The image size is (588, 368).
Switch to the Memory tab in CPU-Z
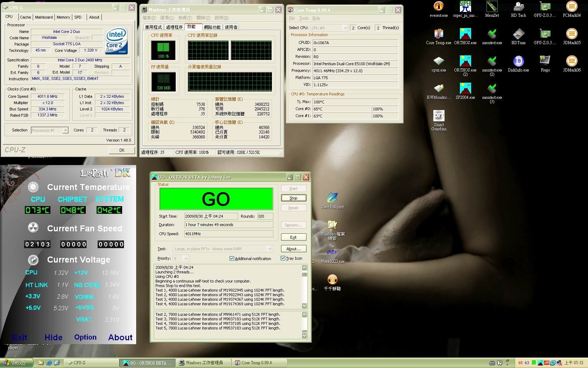tap(63, 17)
